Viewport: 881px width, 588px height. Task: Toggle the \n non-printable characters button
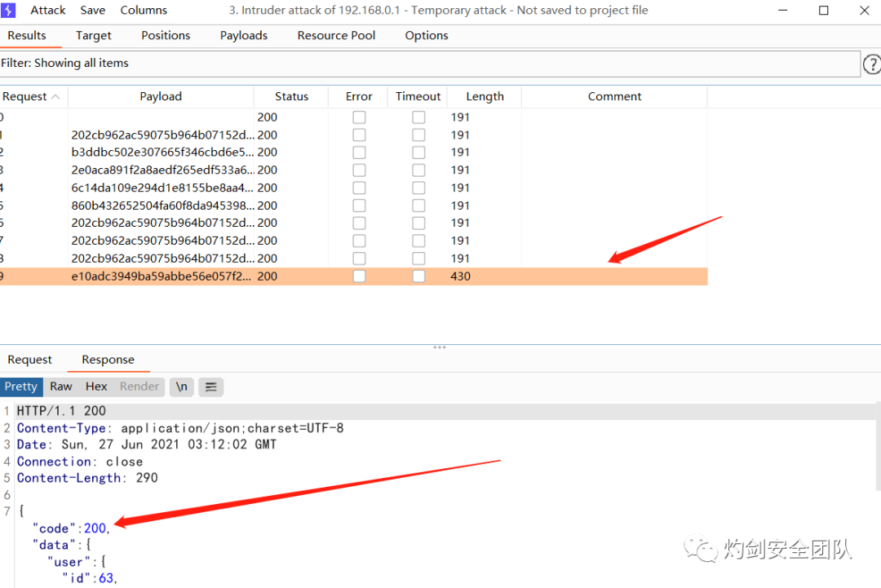[181, 387]
